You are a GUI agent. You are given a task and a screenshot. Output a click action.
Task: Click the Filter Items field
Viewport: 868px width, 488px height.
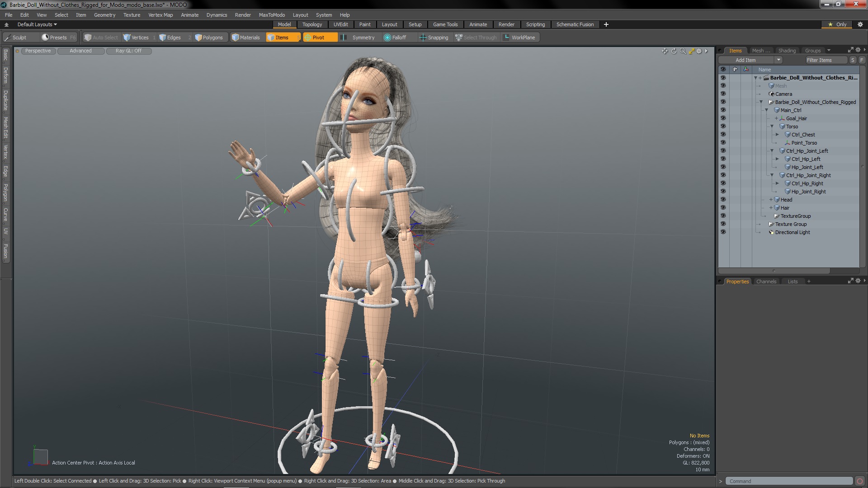(826, 60)
